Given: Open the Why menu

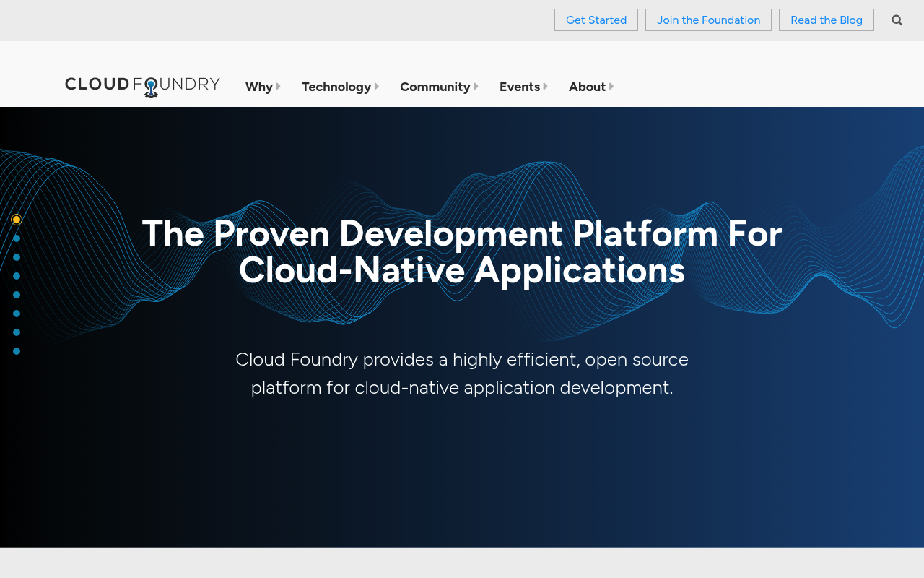Looking at the screenshot, I should tap(259, 87).
